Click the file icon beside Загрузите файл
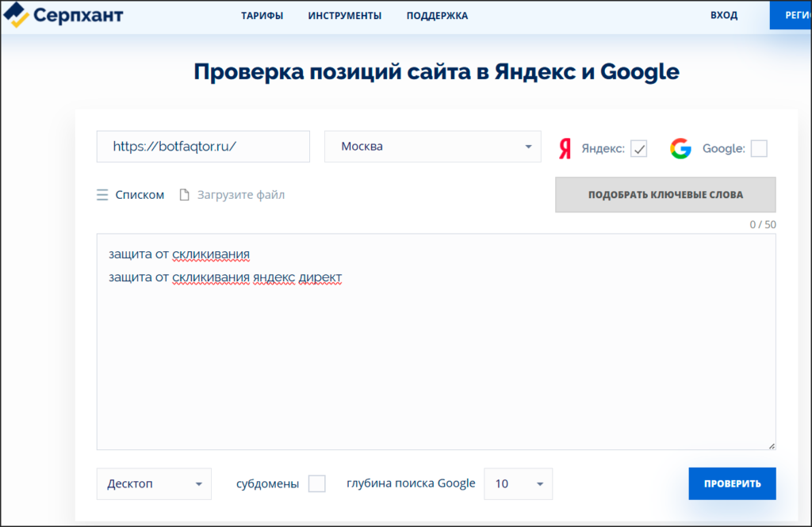Viewport: 812px width, 527px height. (x=184, y=195)
